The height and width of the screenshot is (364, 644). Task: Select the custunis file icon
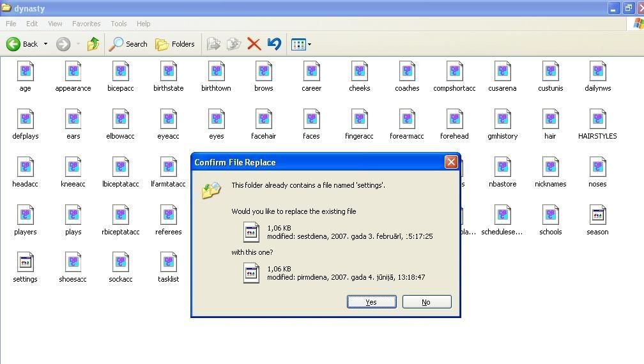550,71
